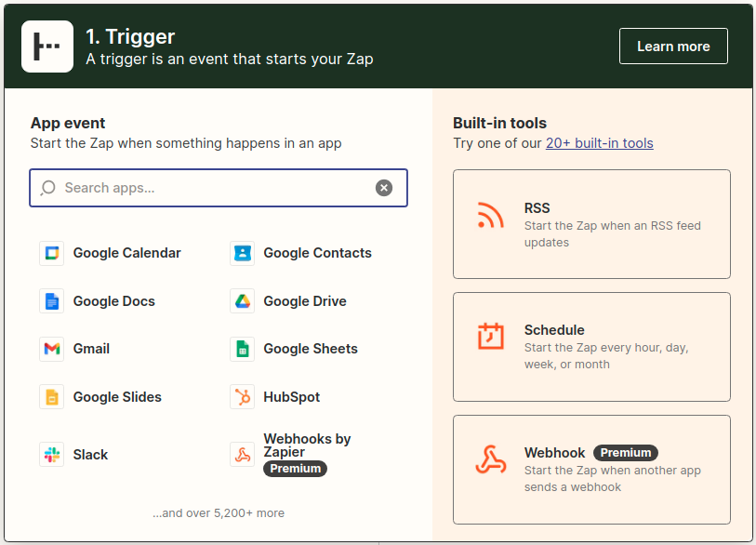Click the Webhooks by Zapier icon
756x545 pixels.
point(242,455)
